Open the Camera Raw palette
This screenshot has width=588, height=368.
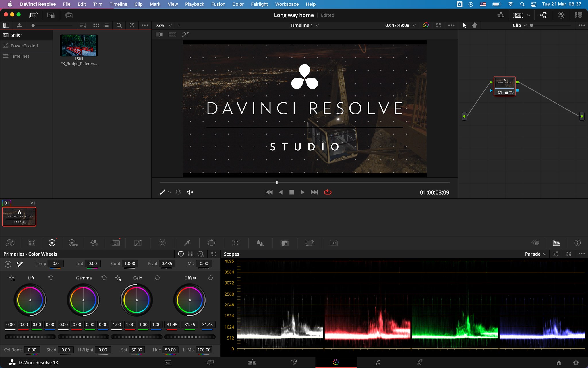pyautogui.click(x=10, y=243)
